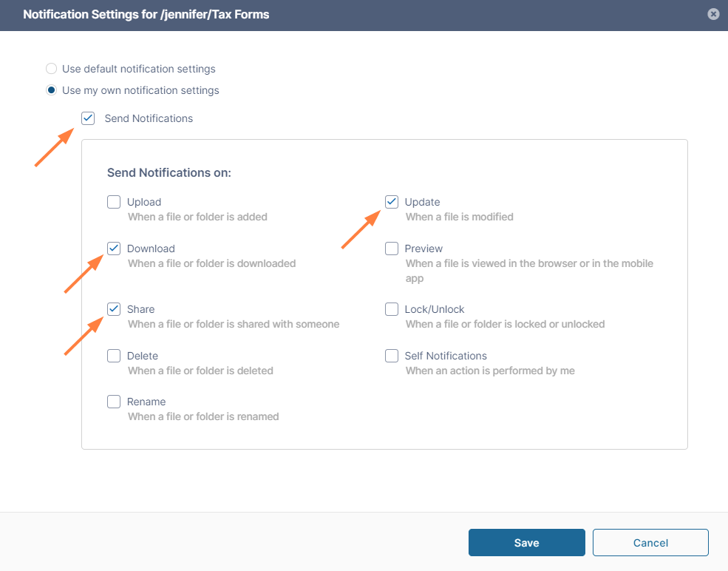Click the Download label text
Viewport: 728px width, 571px height.
pos(151,248)
